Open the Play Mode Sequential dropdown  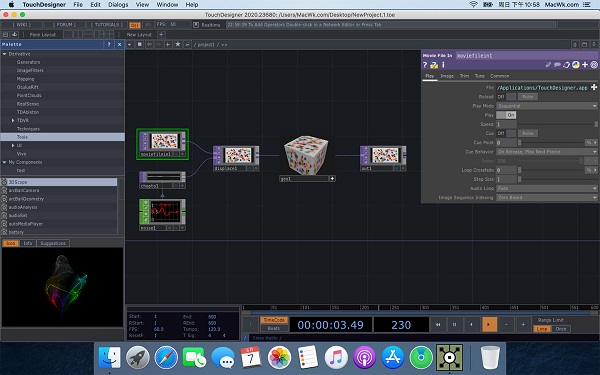[x=547, y=106]
